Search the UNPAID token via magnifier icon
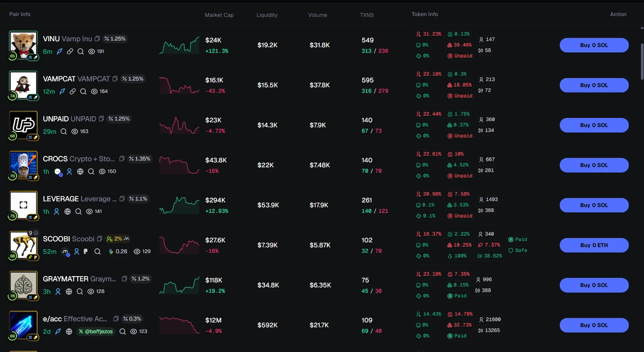Screen dimensions: 644x352 point(64,131)
